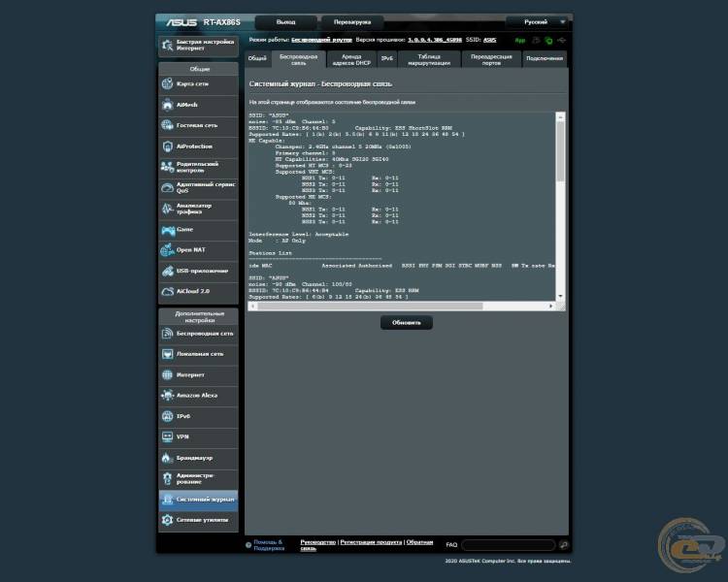Open the local network (LAN) icon
This screenshot has height=582, width=728.
click(167, 354)
